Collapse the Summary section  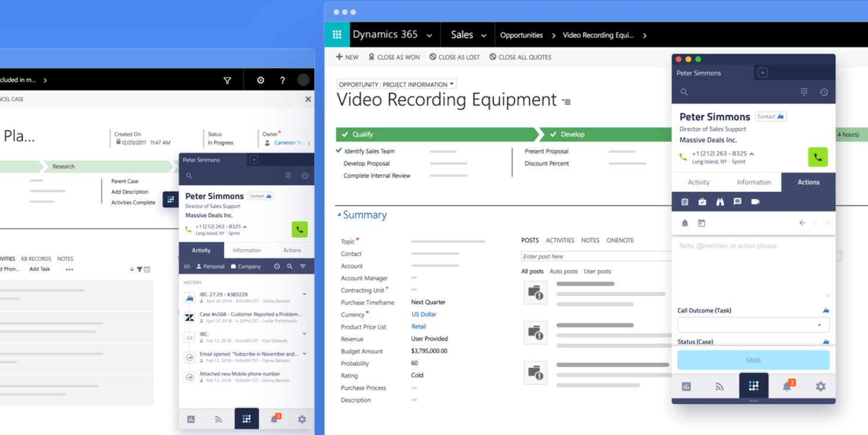coord(339,215)
